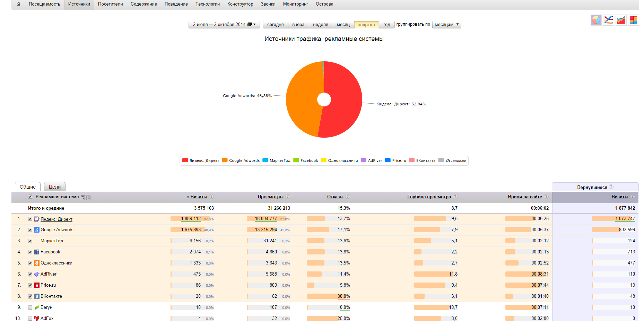Open the группировать по месяцам dropdown
Viewport: 644px width, 321px height.
[446, 25]
